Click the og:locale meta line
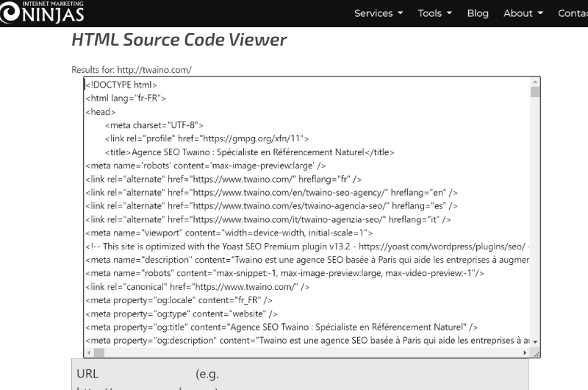The width and height of the screenshot is (588, 390). [179, 300]
